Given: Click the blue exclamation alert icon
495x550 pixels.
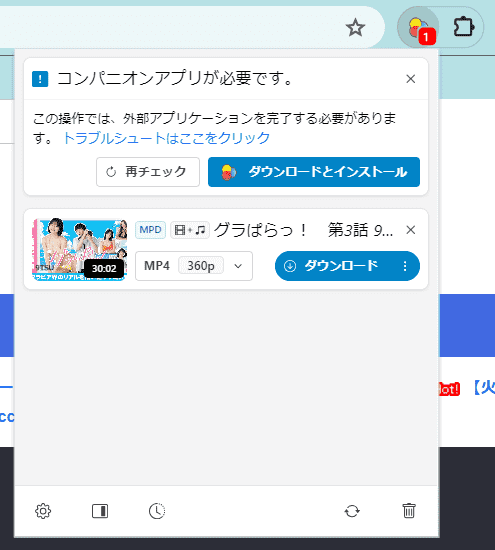Looking at the screenshot, I should (40, 79).
